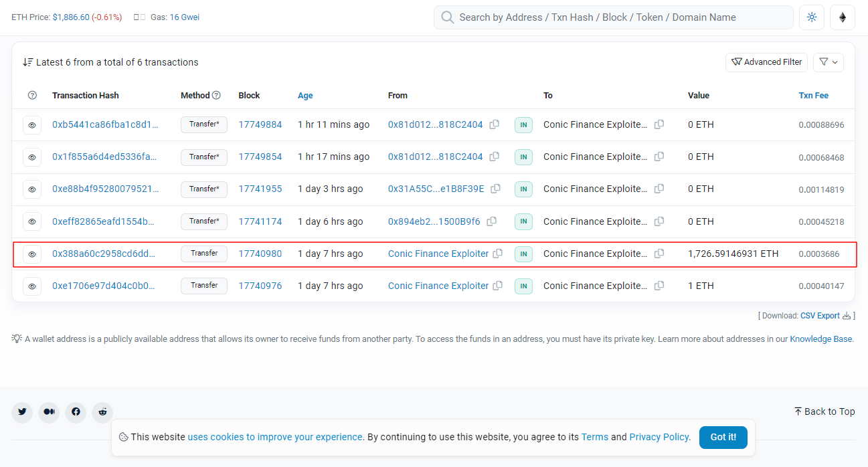Screen dimensions: 868x467
Task: Click the Method column help icon
Action: (216, 95)
